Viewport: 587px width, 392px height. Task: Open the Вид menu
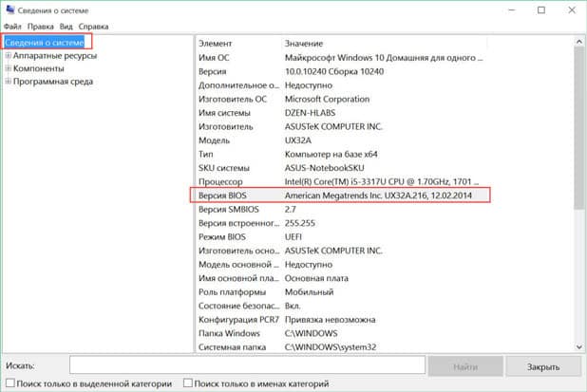(67, 27)
